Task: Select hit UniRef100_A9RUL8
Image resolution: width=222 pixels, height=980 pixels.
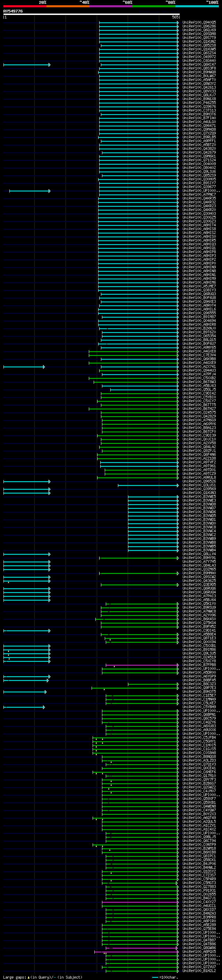Action: pos(199,477)
